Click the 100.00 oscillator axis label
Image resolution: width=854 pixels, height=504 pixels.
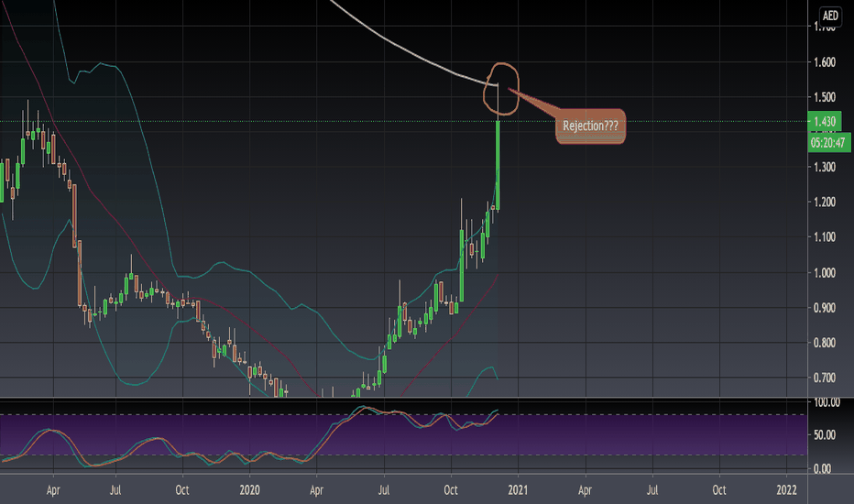coord(827,402)
